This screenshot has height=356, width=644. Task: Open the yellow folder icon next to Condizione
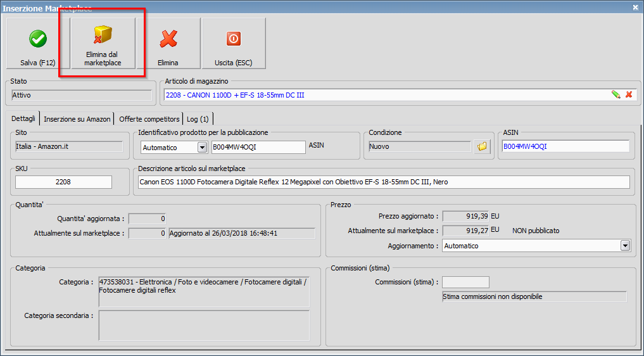(x=482, y=146)
